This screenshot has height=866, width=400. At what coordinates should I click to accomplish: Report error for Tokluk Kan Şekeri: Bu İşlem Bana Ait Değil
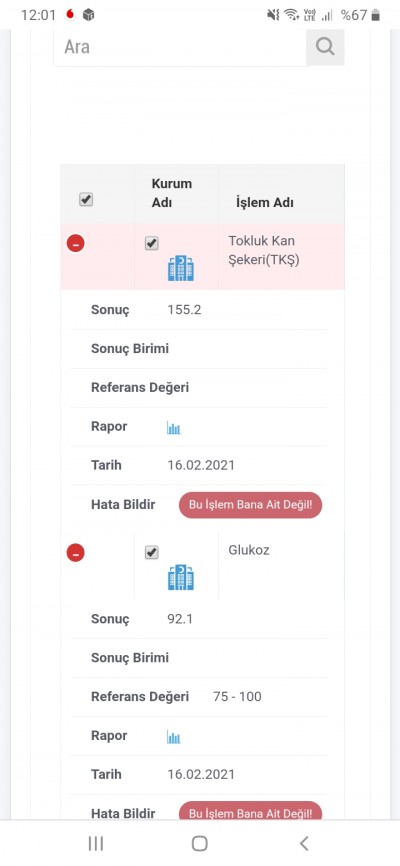(250, 505)
